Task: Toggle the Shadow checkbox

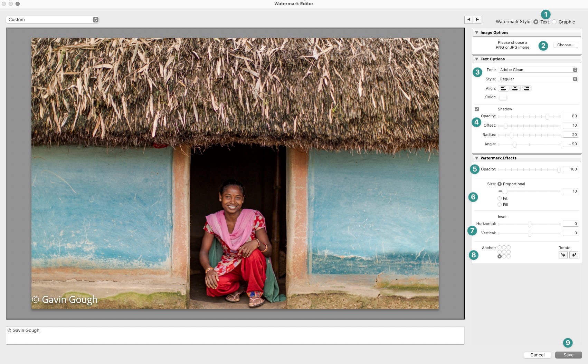Action: click(x=477, y=109)
